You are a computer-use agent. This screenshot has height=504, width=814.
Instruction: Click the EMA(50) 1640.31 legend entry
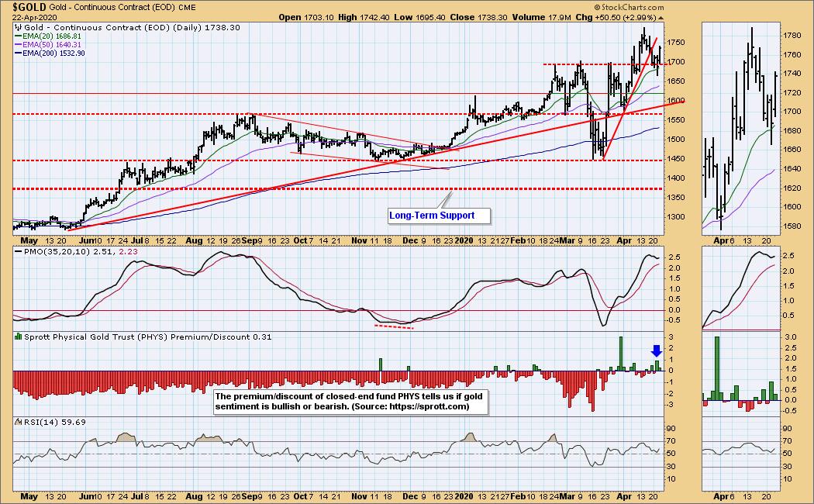click(x=48, y=45)
